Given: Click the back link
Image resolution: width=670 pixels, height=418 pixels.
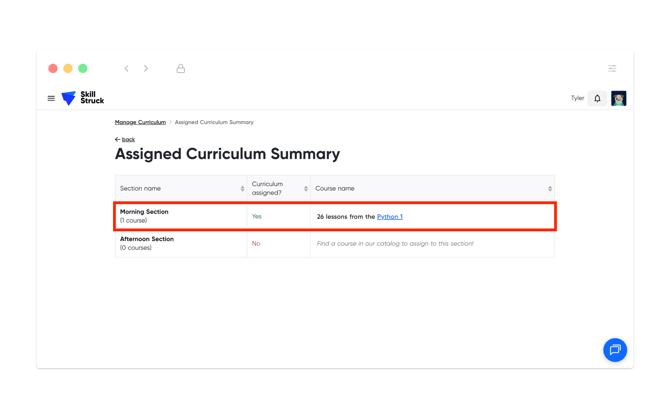Looking at the screenshot, I should tap(125, 140).
